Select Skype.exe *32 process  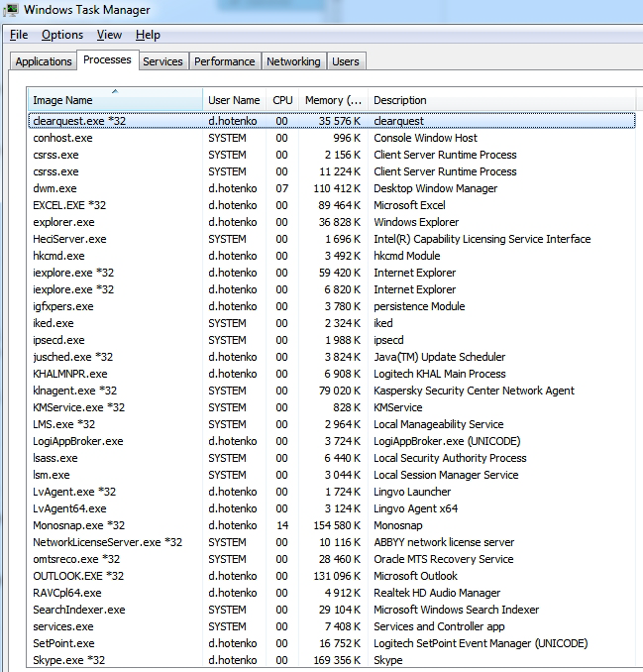click(x=332, y=660)
